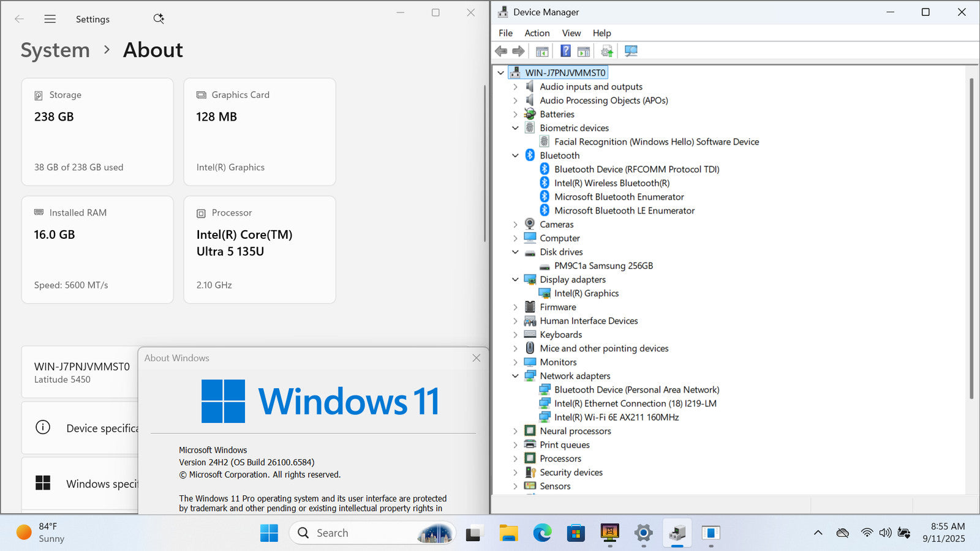Image resolution: width=980 pixels, height=551 pixels.
Task: Open the Graphics Card info card
Action: (260, 132)
